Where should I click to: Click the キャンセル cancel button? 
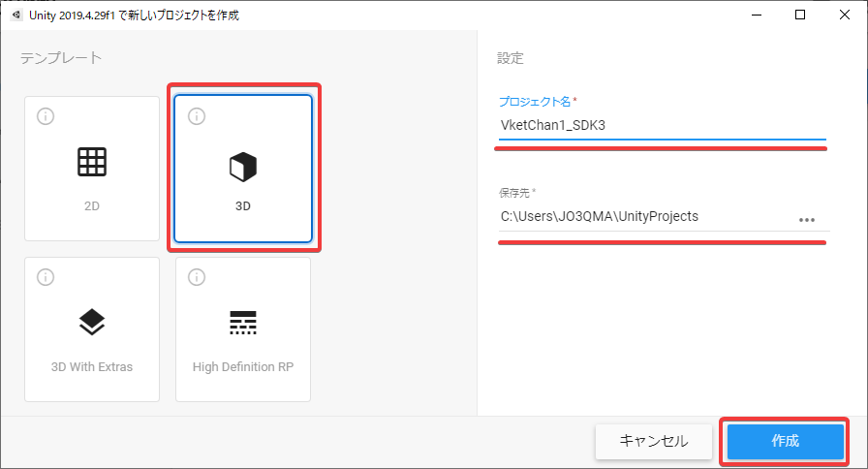click(x=654, y=441)
